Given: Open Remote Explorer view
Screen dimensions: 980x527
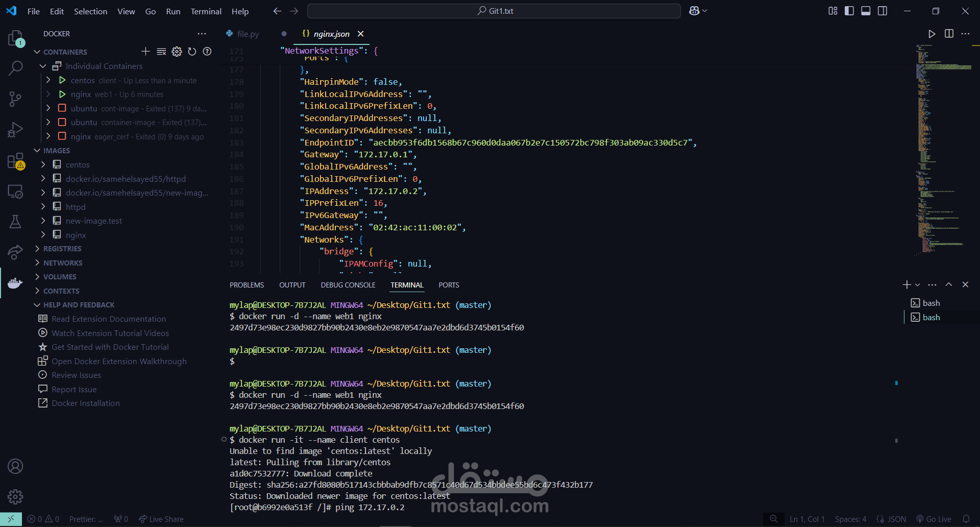Looking at the screenshot, I should pos(15,191).
